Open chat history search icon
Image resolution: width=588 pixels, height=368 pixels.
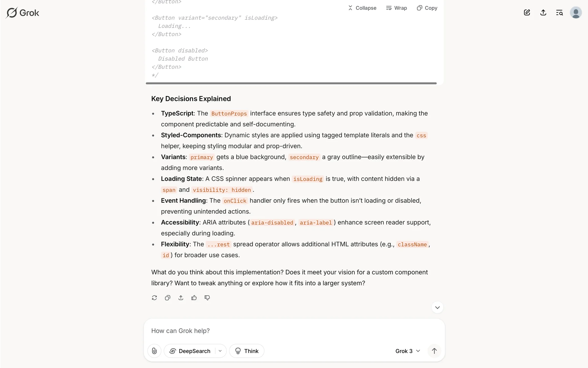[x=559, y=13]
